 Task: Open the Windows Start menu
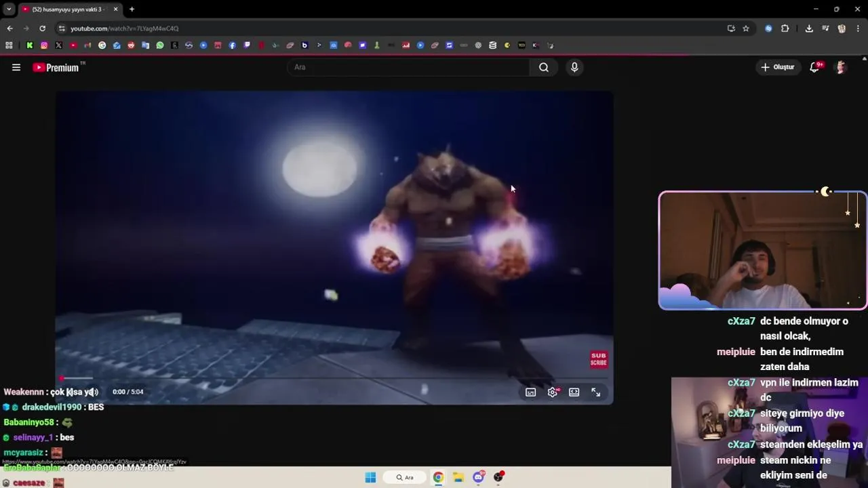[370, 477]
